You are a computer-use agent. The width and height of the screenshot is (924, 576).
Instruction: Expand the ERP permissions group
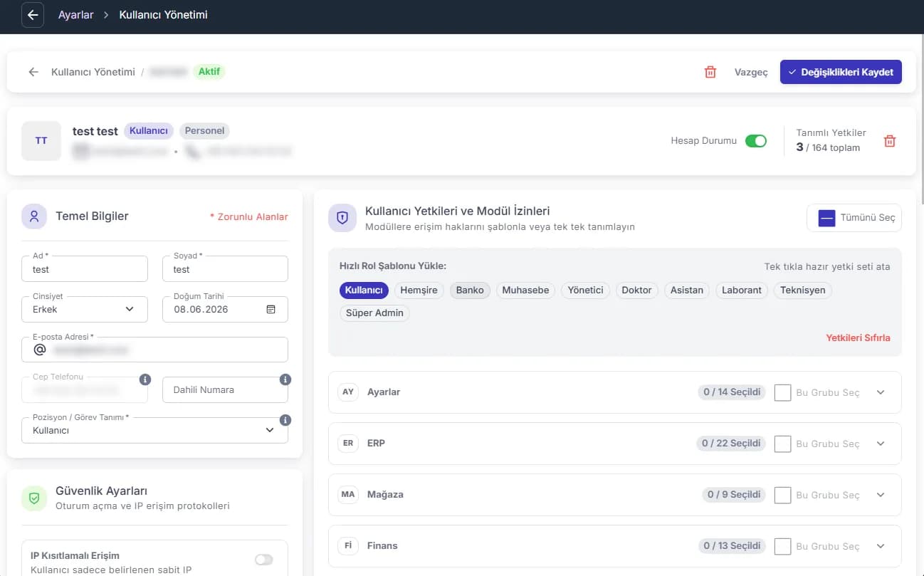click(x=881, y=444)
